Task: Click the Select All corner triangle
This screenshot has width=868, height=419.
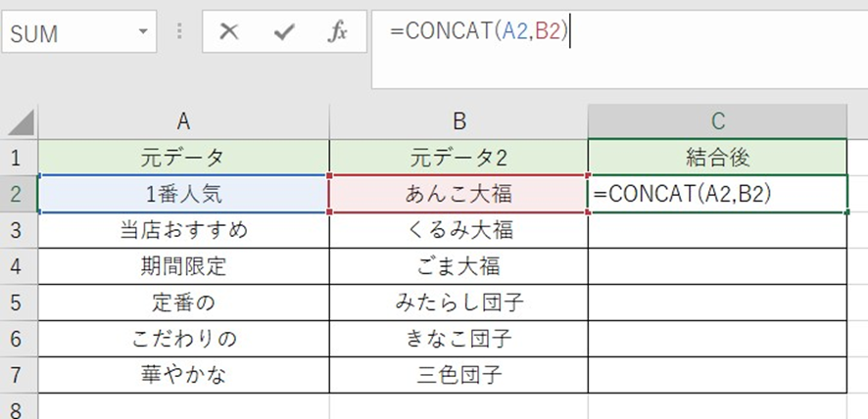Action: tap(21, 122)
